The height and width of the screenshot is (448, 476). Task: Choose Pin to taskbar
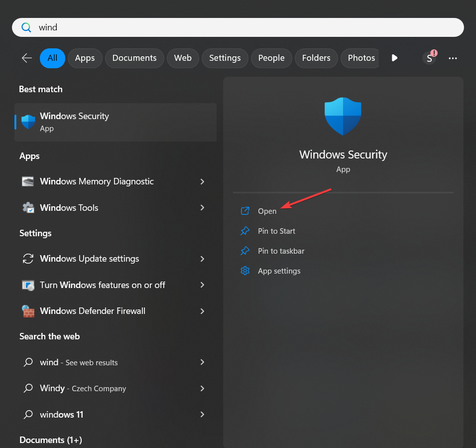coord(281,251)
